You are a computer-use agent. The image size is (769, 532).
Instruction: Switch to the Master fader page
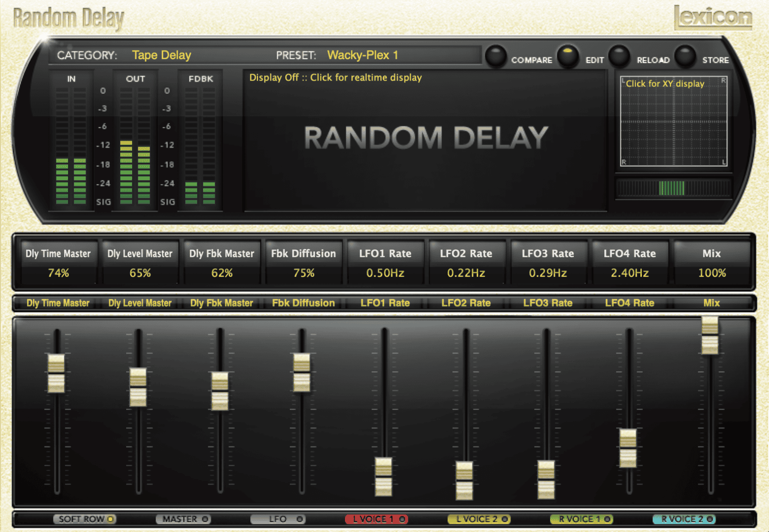tap(183, 519)
